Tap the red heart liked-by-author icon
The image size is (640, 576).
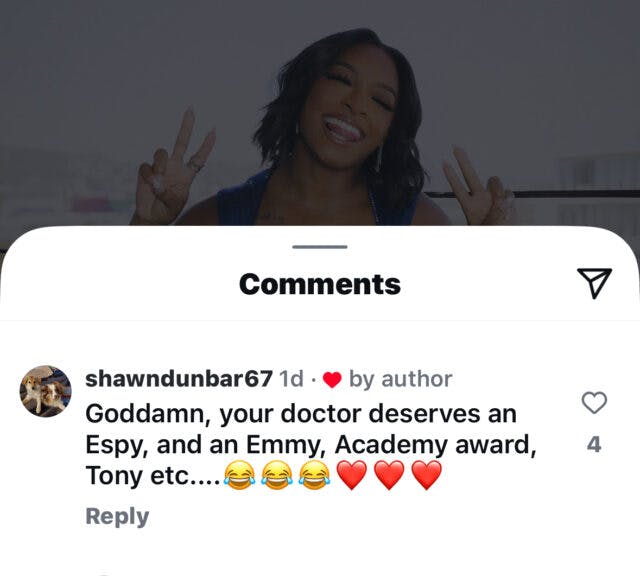tap(332, 380)
